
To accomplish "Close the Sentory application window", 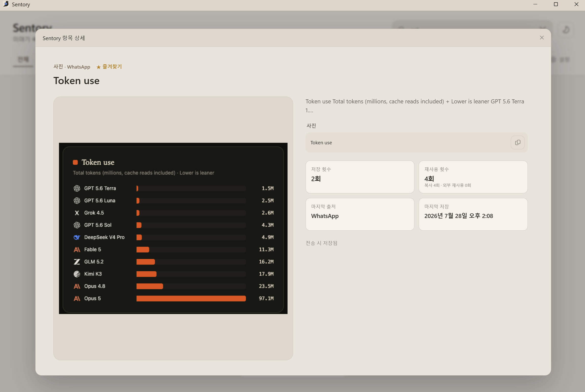I will [576, 4].
